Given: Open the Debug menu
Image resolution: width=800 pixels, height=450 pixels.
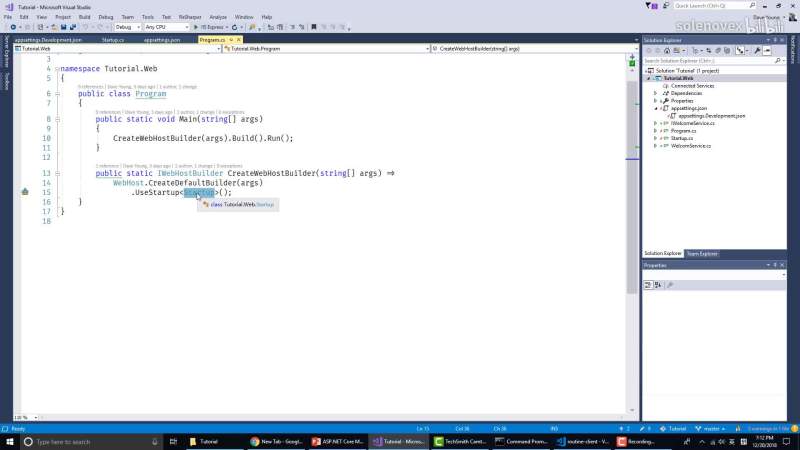Looking at the screenshot, I should (x=106, y=17).
